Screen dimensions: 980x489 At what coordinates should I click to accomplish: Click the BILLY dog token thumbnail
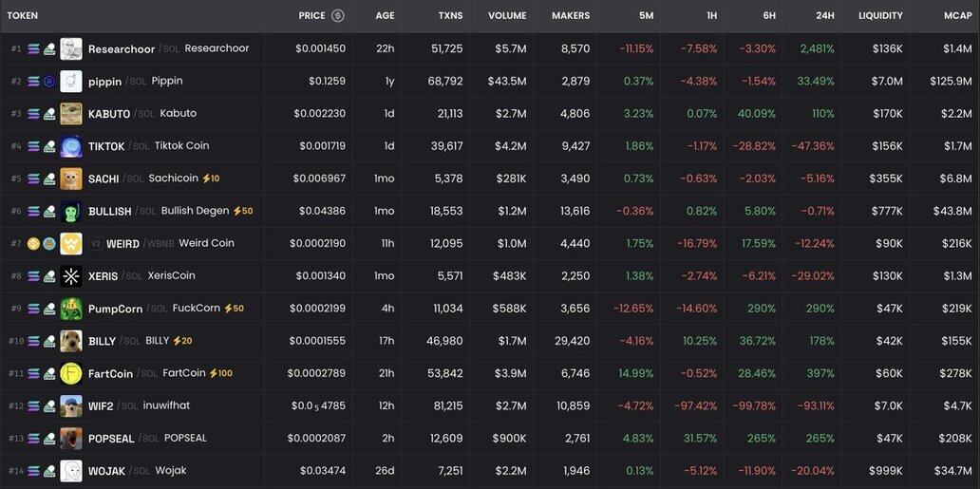tap(71, 341)
